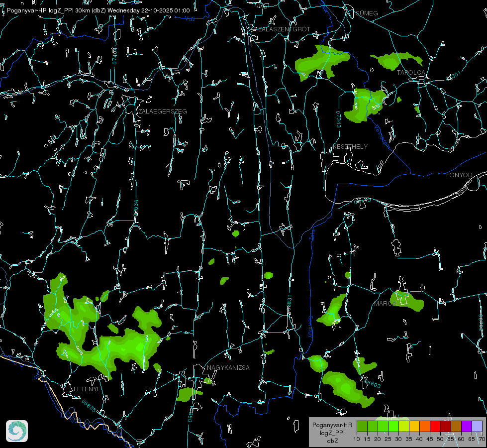This screenshot has width=487, height=448.
Task: Select the dark red 50–55 dBZ swatch
Action: click(x=445, y=426)
